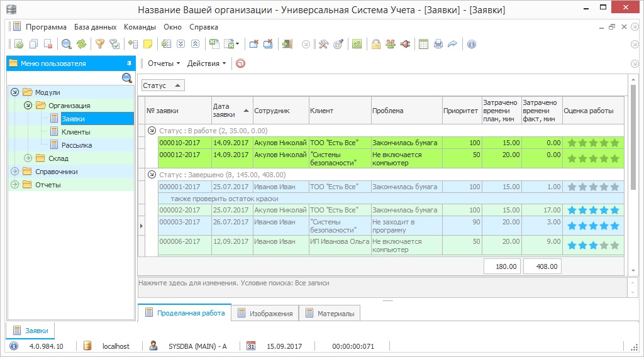
Task: Click the users group icon
Action: point(391,45)
